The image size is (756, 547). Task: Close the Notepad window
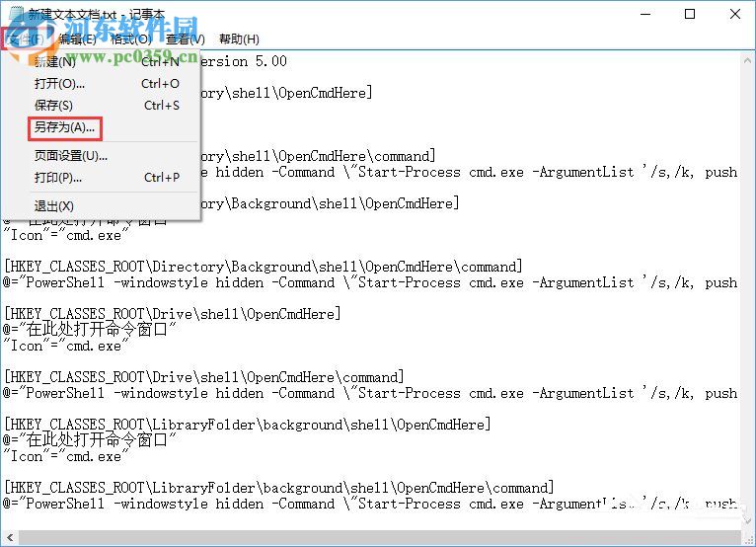pyautogui.click(x=735, y=14)
